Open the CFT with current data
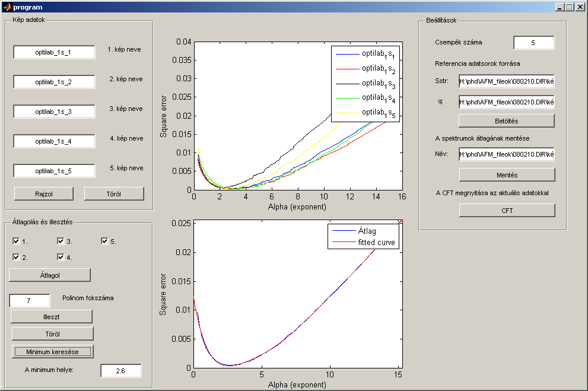 click(507, 210)
